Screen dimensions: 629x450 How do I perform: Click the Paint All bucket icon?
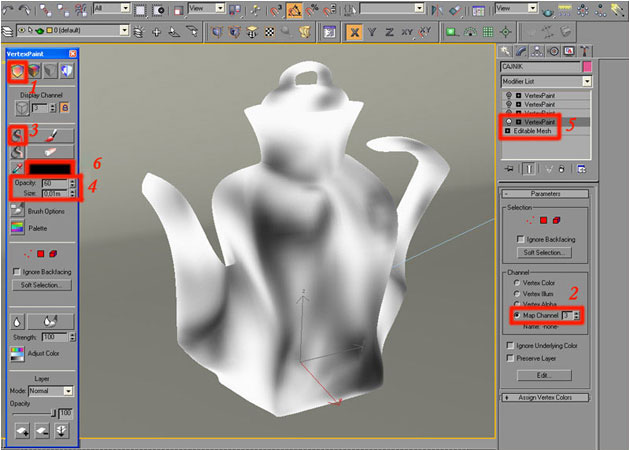pos(18,132)
